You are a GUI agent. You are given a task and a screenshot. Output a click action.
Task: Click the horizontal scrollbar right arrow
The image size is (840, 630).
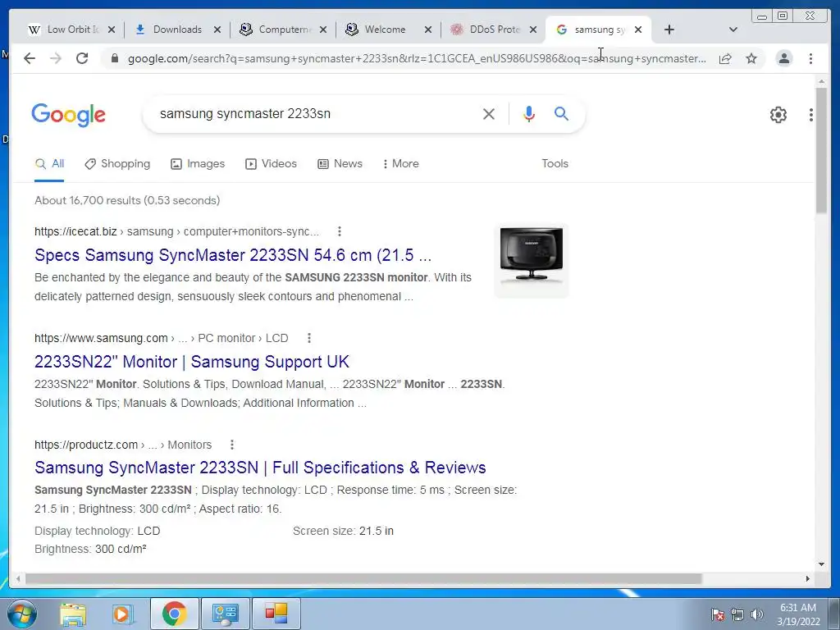(808, 578)
